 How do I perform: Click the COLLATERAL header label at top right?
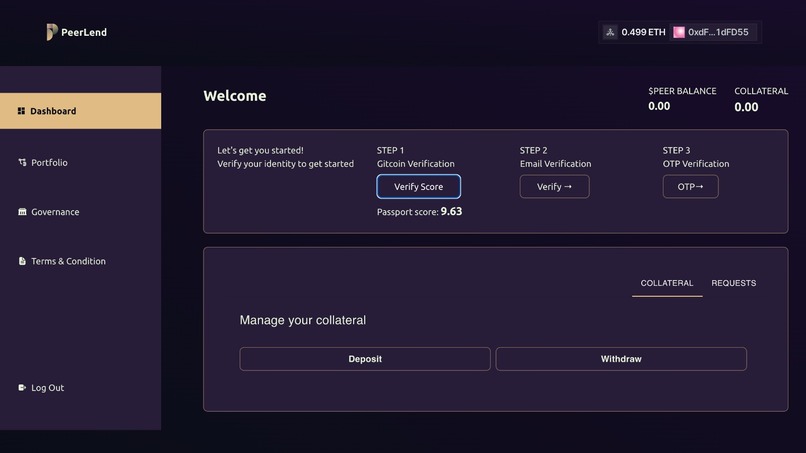[x=761, y=91]
